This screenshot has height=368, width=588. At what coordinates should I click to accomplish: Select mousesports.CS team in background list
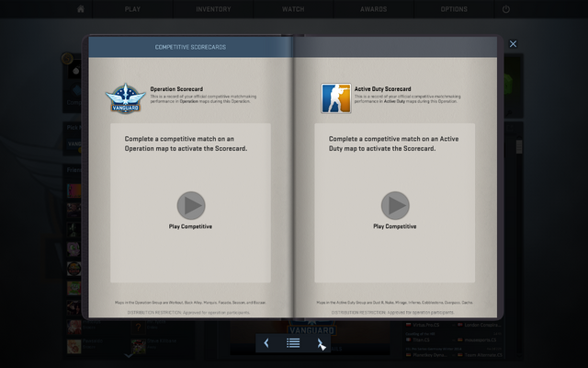pyautogui.click(x=478, y=339)
